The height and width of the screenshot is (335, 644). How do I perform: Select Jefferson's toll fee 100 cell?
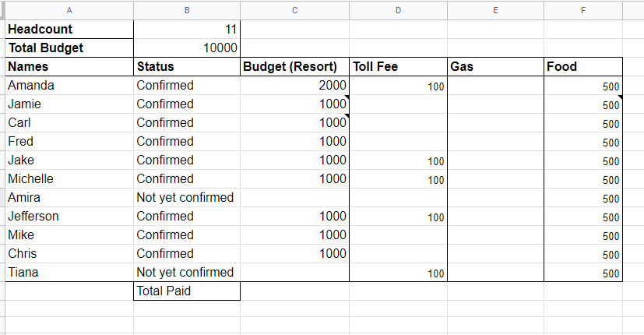399,217
